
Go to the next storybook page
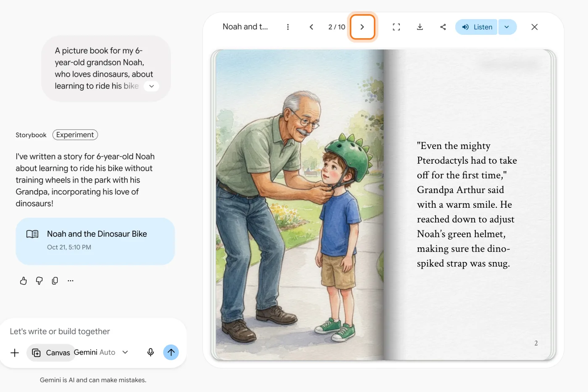pyautogui.click(x=362, y=27)
